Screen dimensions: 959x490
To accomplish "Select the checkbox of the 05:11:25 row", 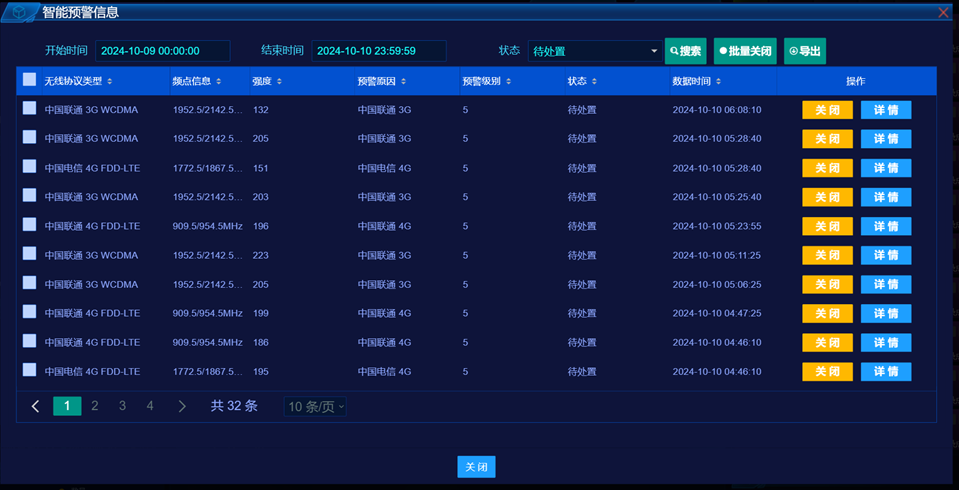I will 29,253.
